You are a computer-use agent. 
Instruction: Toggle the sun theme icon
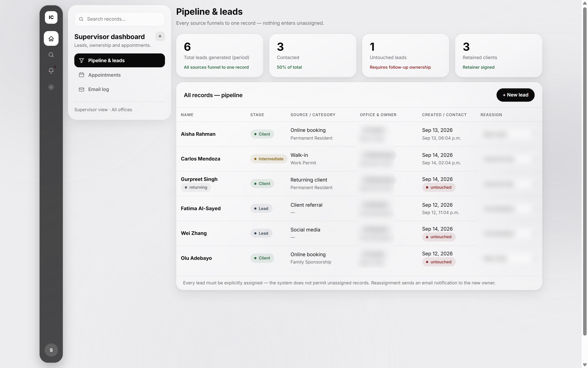[x=51, y=87]
